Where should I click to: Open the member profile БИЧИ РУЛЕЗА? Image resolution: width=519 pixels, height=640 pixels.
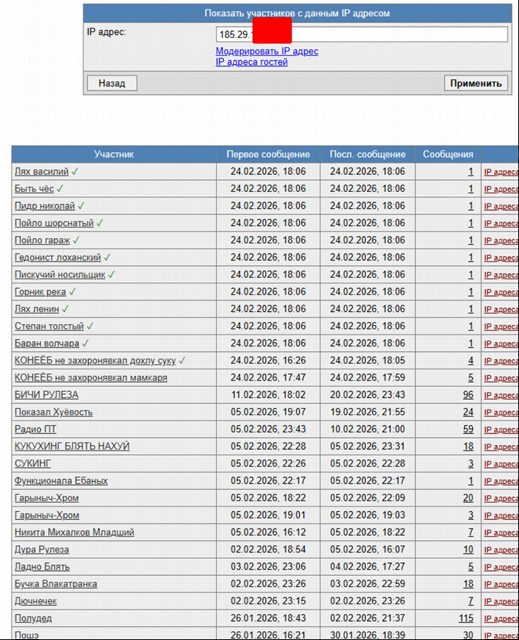[x=47, y=395]
